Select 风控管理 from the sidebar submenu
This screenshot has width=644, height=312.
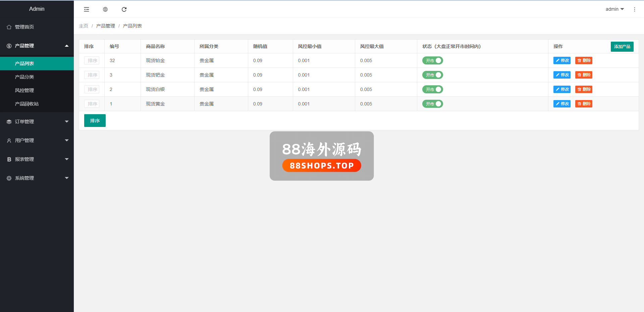[24, 90]
